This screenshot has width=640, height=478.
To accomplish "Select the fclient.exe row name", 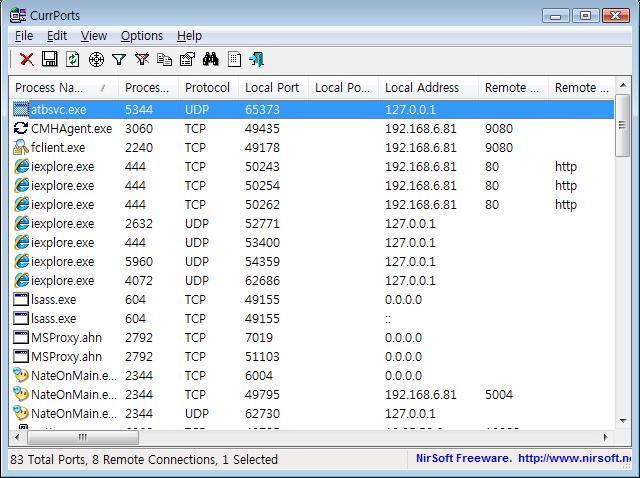I will point(58,147).
